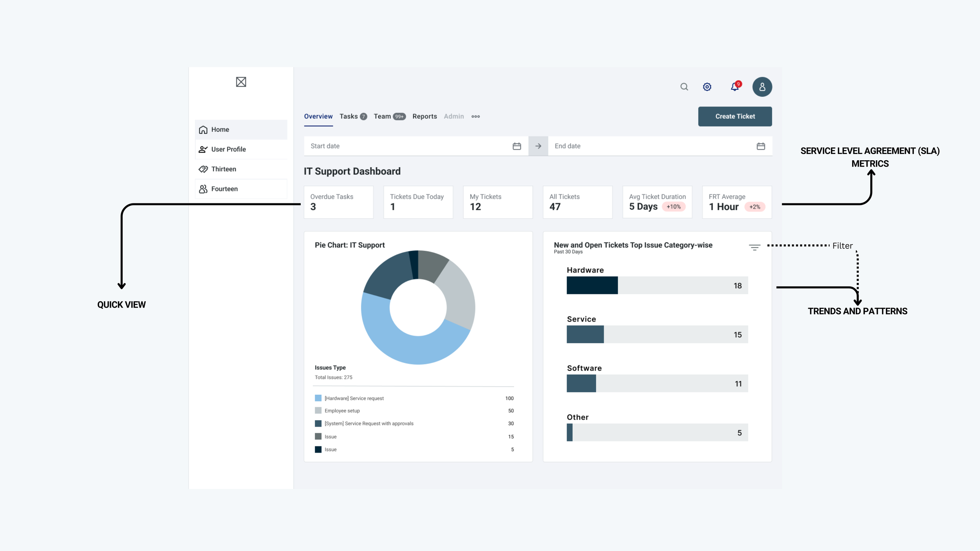Open the End date calendar icon
This screenshot has height=551, width=980.
pos(760,146)
